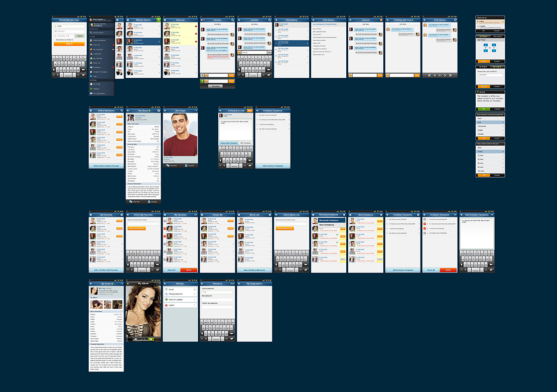Tap Save in Password screen header
This screenshot has width=557, height=392.
coord(232,284)
